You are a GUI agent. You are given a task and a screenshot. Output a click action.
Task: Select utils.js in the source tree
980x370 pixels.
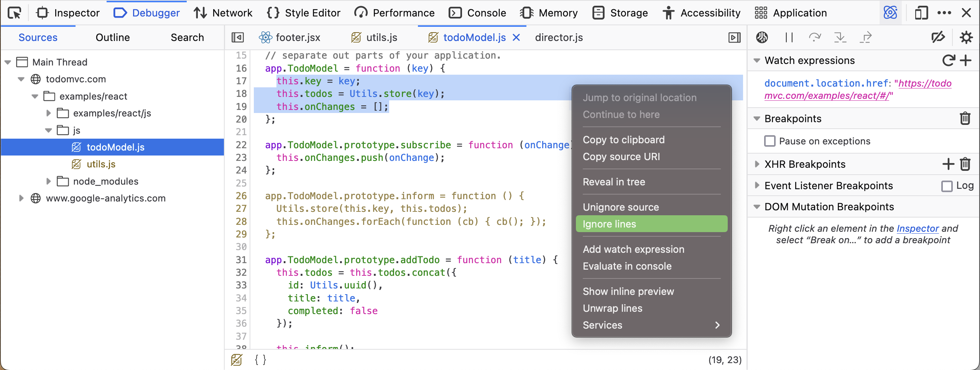(101, 164)
